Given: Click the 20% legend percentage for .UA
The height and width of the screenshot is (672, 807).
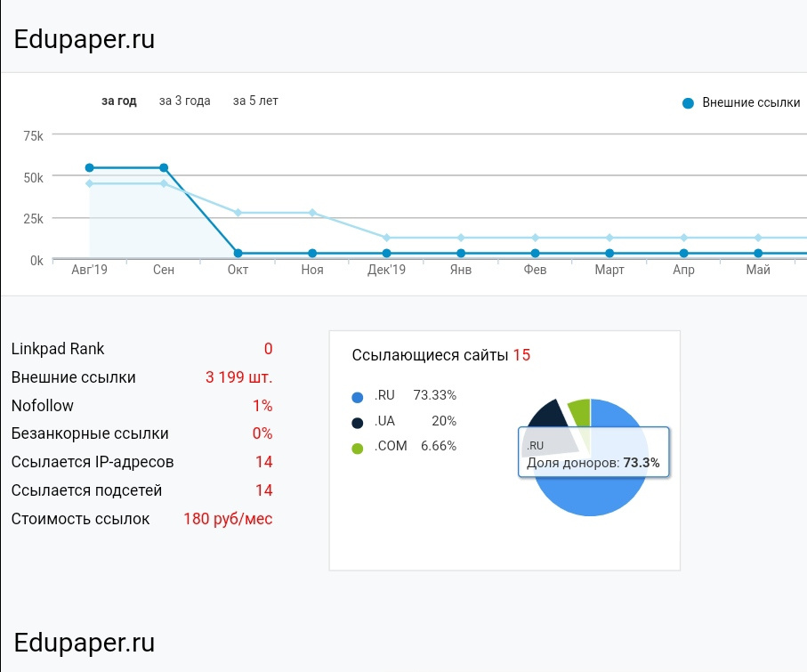Looking at the screenshot, I should (444, 421).
